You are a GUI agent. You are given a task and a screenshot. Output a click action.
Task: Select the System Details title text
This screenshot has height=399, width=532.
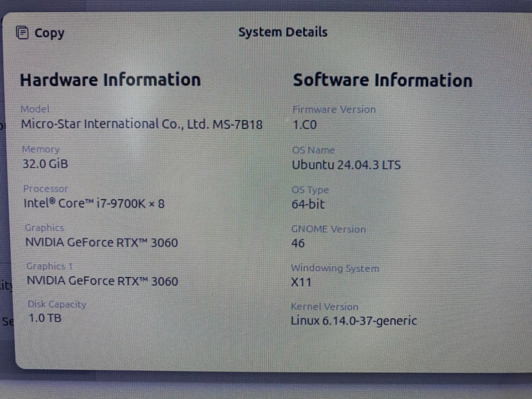click(283, 32)
